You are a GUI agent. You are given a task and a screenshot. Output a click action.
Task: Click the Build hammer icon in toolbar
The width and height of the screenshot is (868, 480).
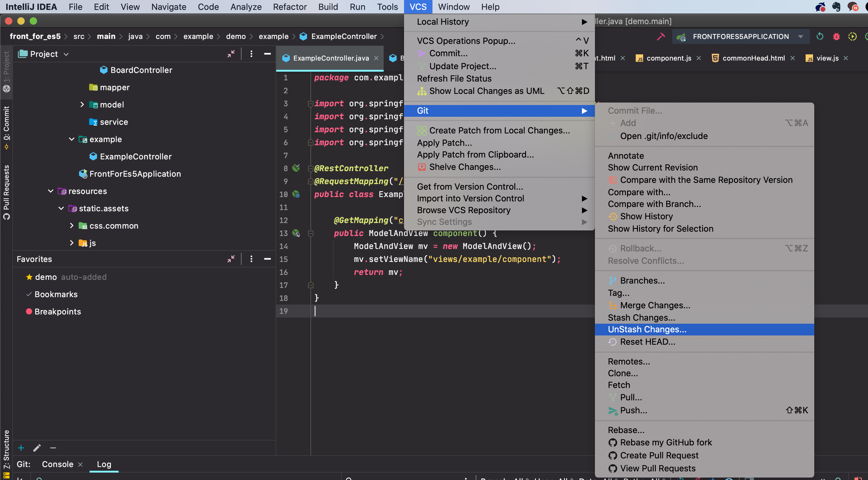tap(661, 36)
